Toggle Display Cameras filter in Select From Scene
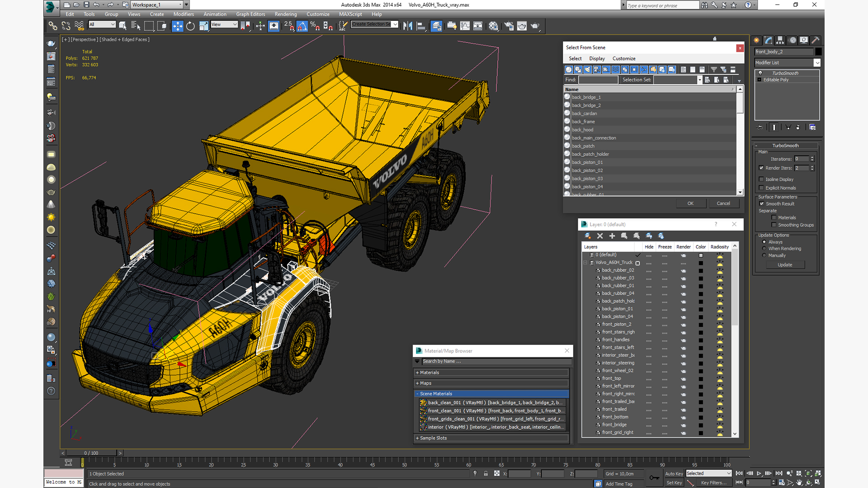868x488 pixels. [x=597, y=70]
